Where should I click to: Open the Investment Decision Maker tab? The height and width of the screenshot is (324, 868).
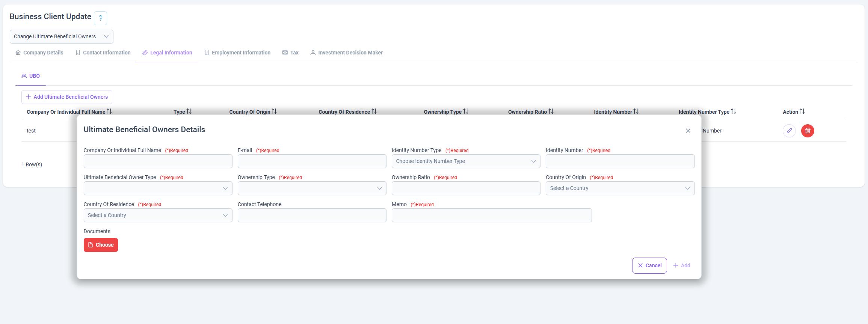point(346,53)
